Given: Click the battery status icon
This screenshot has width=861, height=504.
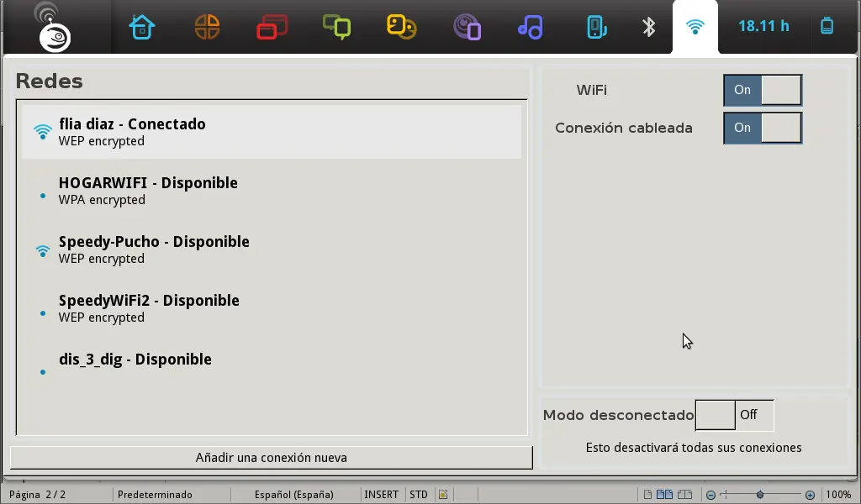Looking at the screenshot, I should coord(827,26).
